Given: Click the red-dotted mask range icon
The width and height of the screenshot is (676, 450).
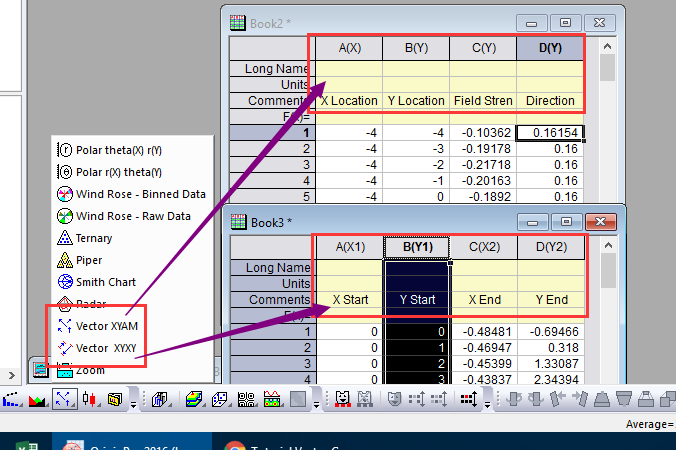Looking at the screenshot, I should pos(469,399).
